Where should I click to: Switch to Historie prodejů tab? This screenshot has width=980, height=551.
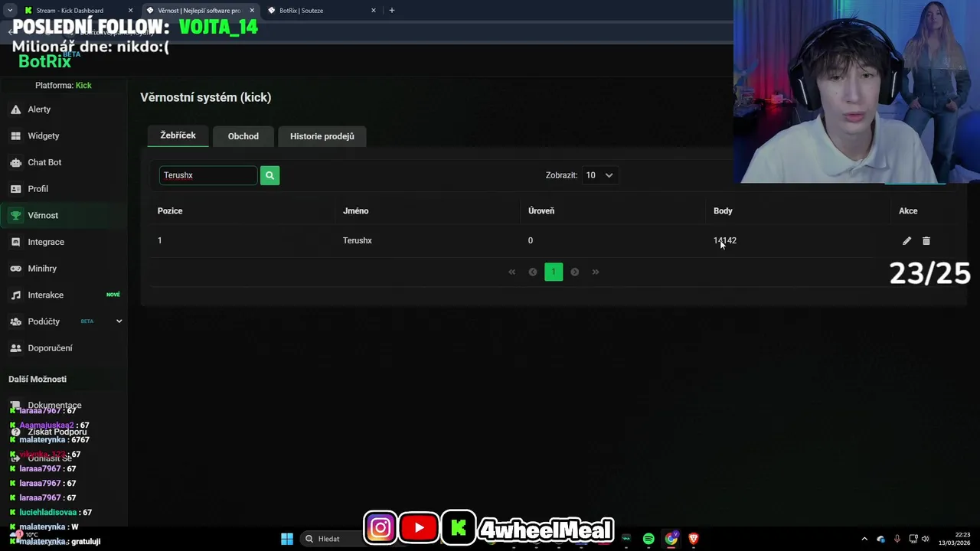(x=322, y=136)
